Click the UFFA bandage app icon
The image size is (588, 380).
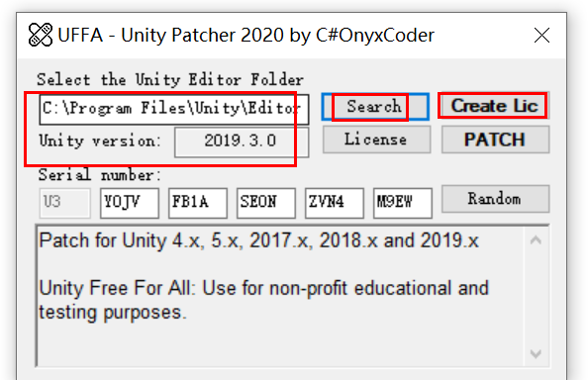click(x=41, y=35)
